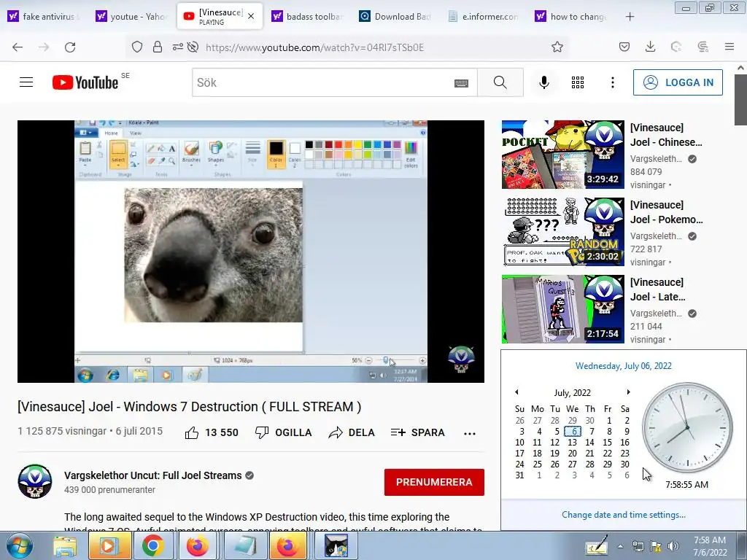
Task: Click July, 2022 calendar header
Action: pos(572,393)
